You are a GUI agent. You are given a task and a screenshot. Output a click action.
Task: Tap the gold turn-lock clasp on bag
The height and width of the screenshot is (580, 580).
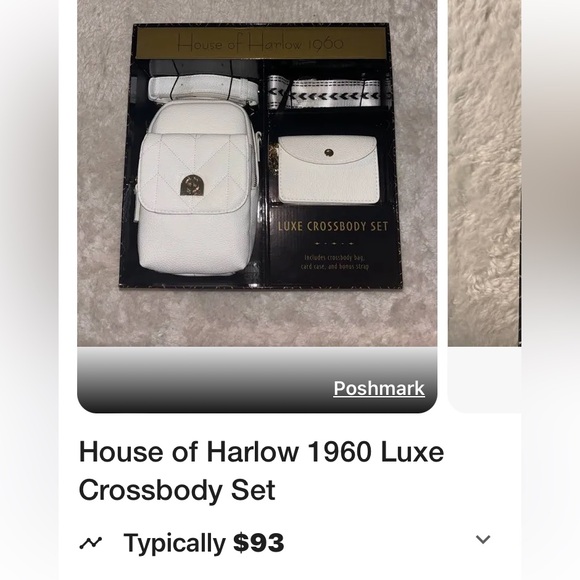(x=190, y=185)
